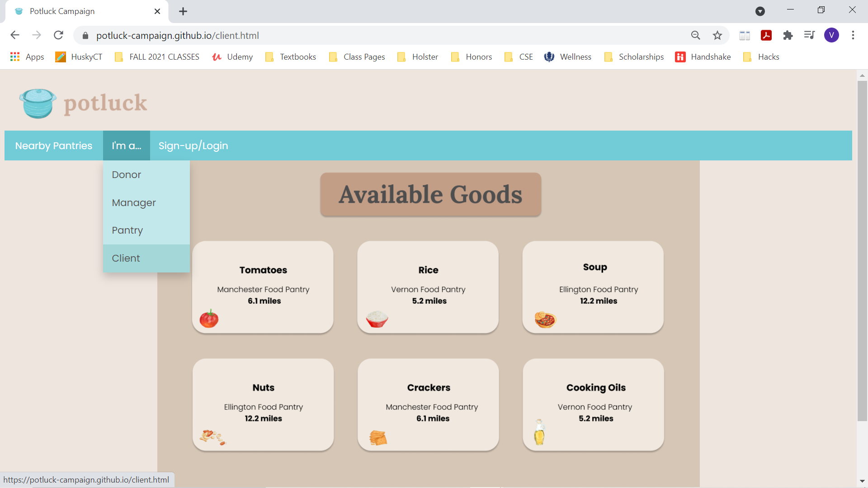Select Manager from dropdown menu
This screenshot has width=868, height=488.
[134, 203]
